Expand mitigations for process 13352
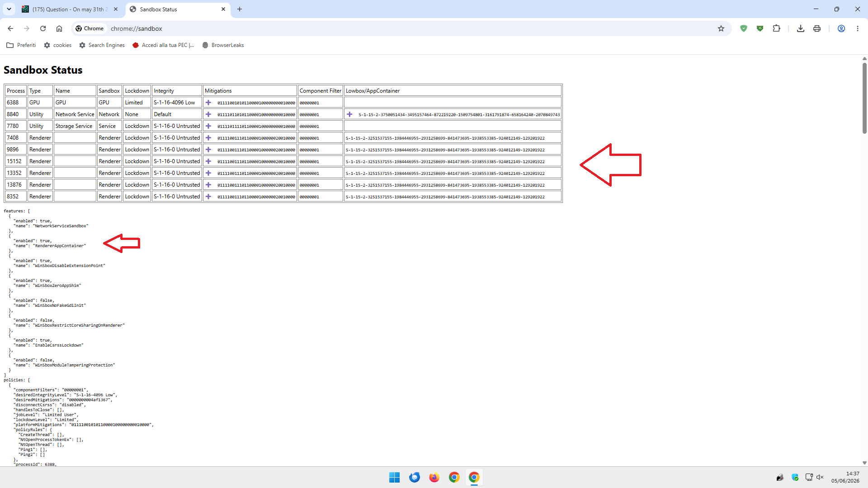This screenshot has width=868, height=488. click(x=208, y=173)
